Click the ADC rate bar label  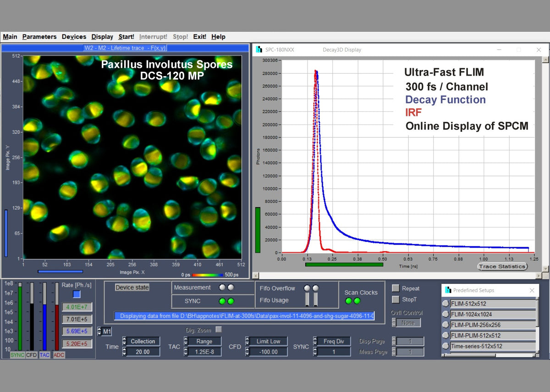click(59, 355)
